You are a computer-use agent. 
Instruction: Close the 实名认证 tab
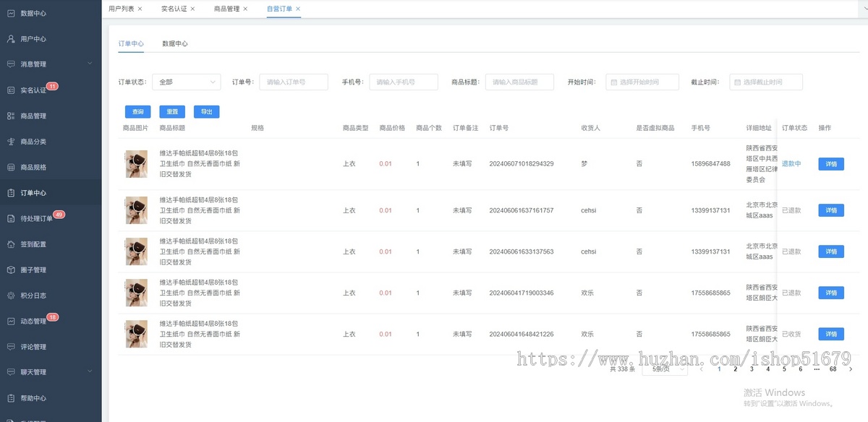pyautogui.click(x=192, y=9)
